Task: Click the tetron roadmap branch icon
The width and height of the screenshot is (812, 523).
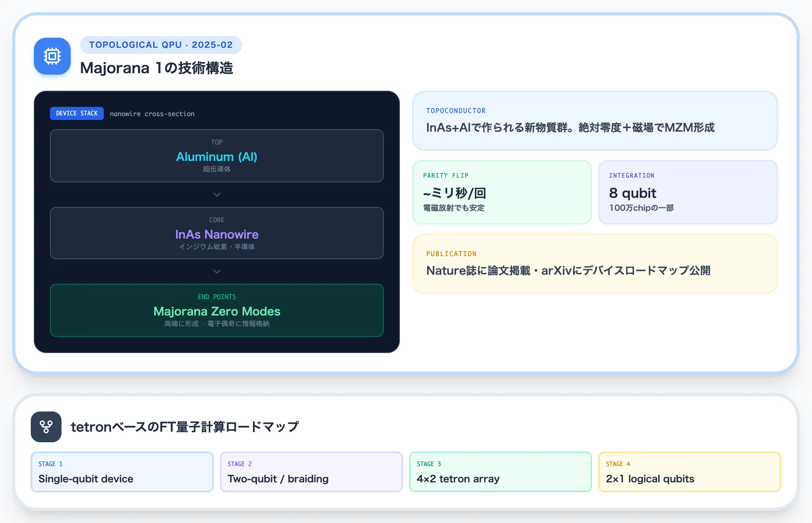Action: click(x=46, y=427)
